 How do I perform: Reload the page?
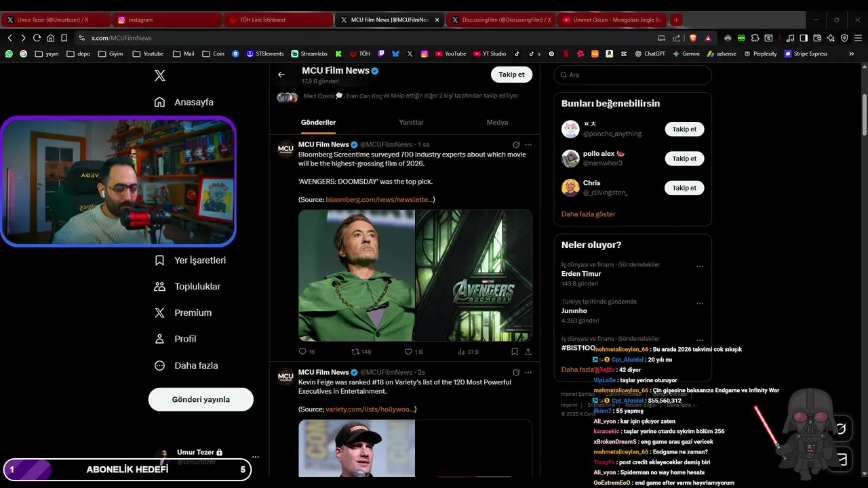(37, 38)
